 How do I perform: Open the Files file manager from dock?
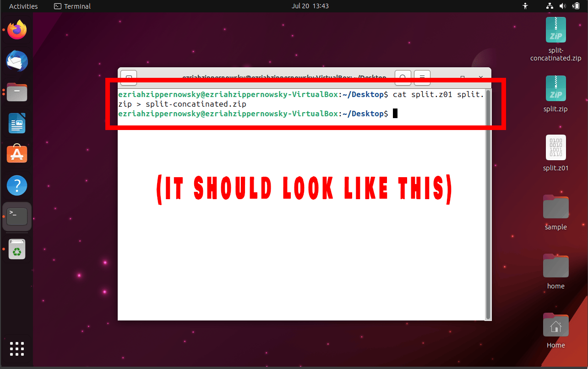[x=16, y=92]
